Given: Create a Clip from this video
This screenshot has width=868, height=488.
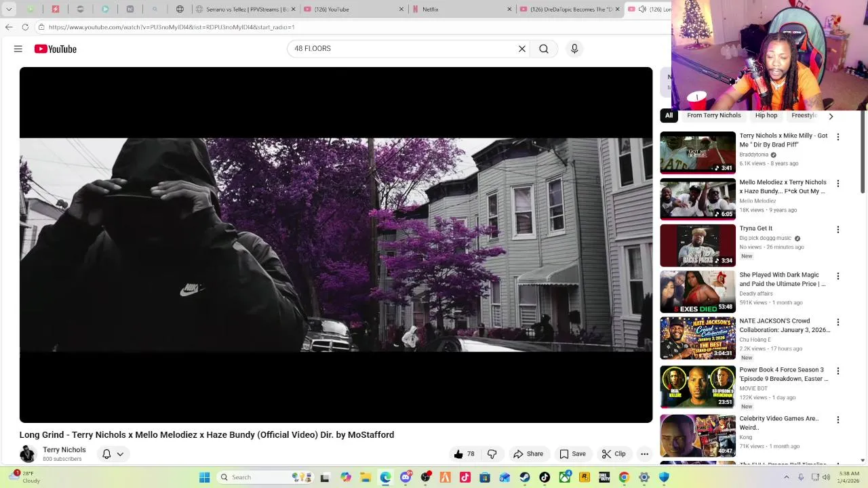Looking at the screenshot, I should (614, 454).
